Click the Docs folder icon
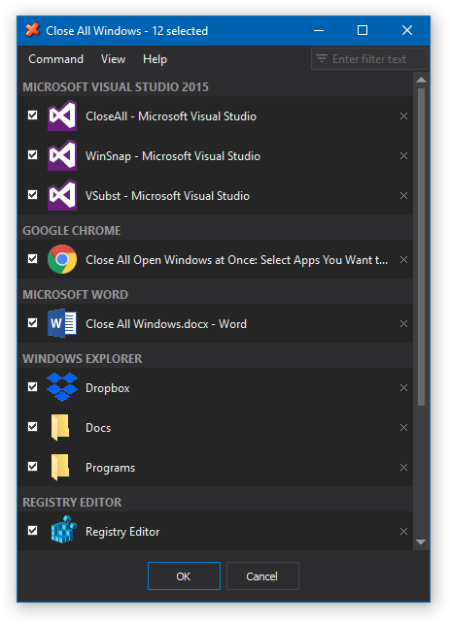 tap(60, 427)
